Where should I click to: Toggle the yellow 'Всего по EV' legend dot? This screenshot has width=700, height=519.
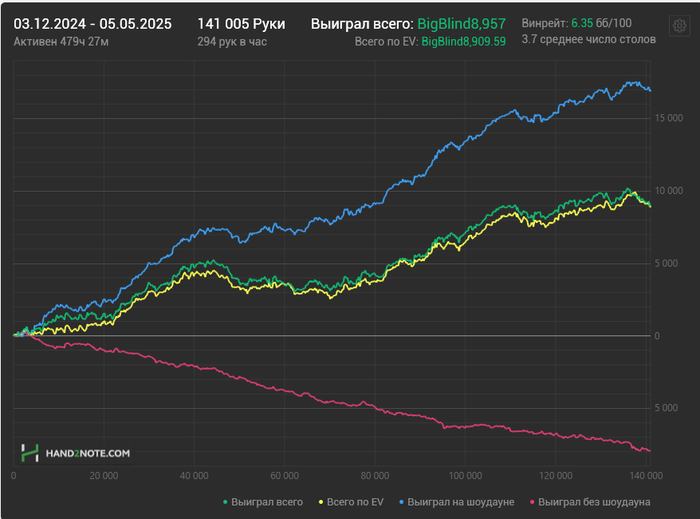321,502
